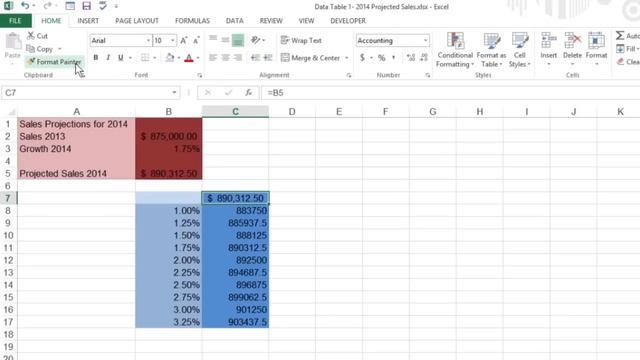The image size is (640, 360).
Task: Apply Percent Style format
Action: click(382, 58)
